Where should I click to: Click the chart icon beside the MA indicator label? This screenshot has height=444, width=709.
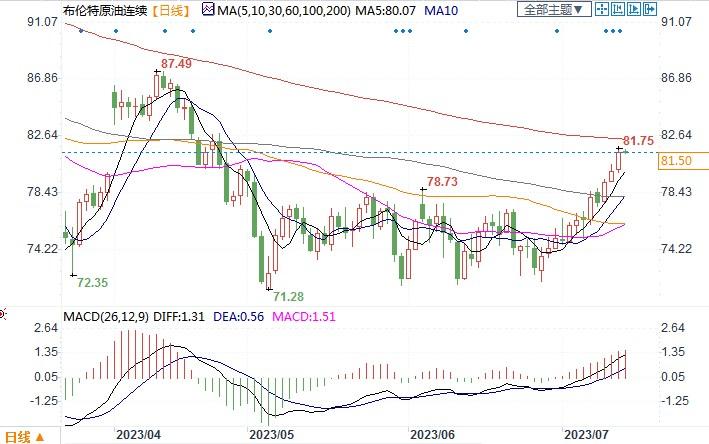208,9
